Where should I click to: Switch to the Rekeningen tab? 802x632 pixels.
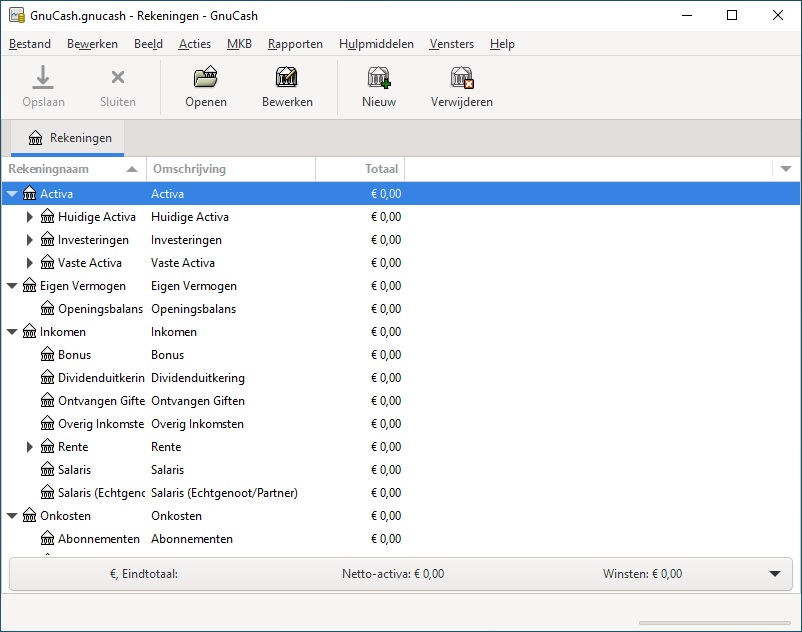[70, 138]
